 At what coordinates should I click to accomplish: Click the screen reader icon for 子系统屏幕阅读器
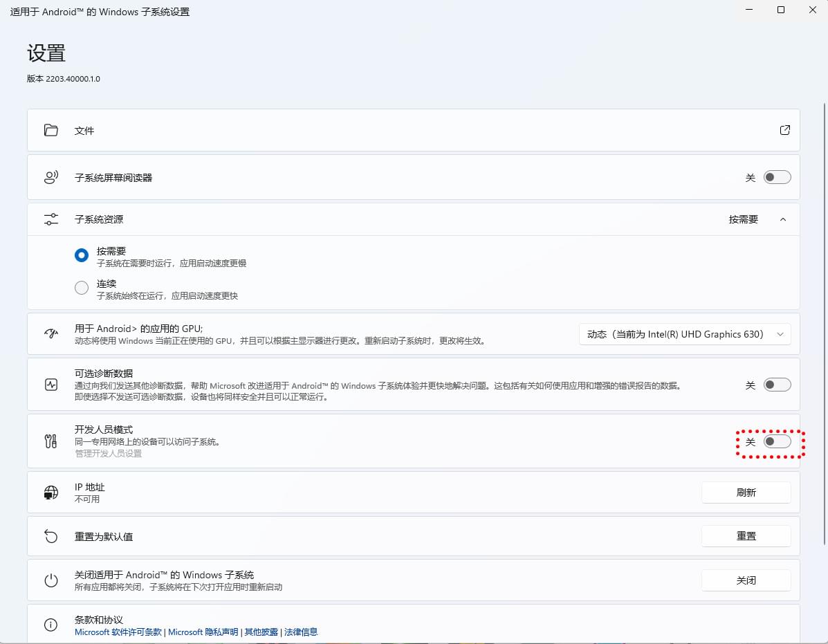tap(50, 178)
